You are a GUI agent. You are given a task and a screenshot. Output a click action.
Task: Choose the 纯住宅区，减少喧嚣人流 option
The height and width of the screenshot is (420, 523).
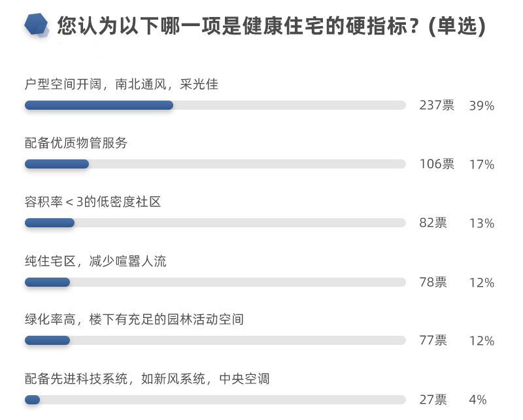pyautogui.click(x=95, y=261)
